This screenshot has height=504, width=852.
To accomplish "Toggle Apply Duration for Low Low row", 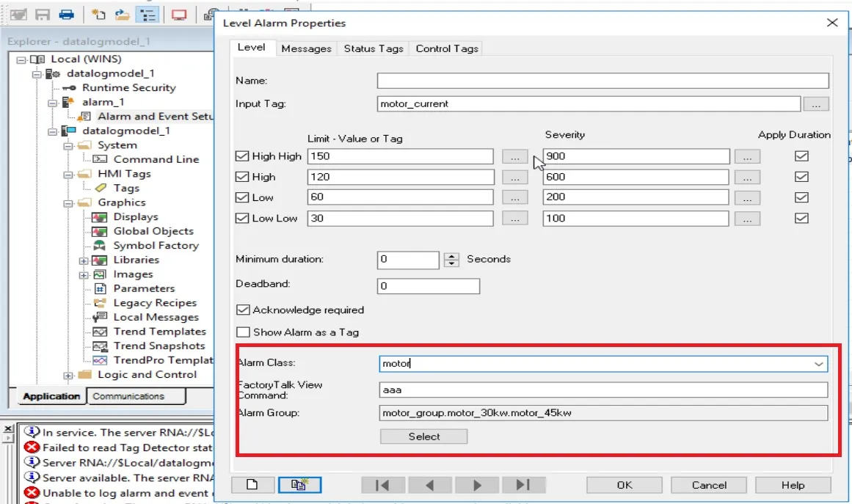I will point(801,219).
